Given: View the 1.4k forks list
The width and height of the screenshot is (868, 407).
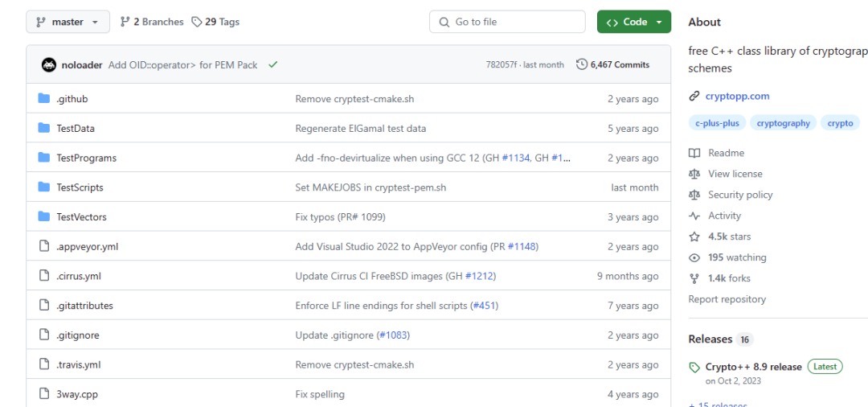Looking at the screenshot, I should coord(729,278).
